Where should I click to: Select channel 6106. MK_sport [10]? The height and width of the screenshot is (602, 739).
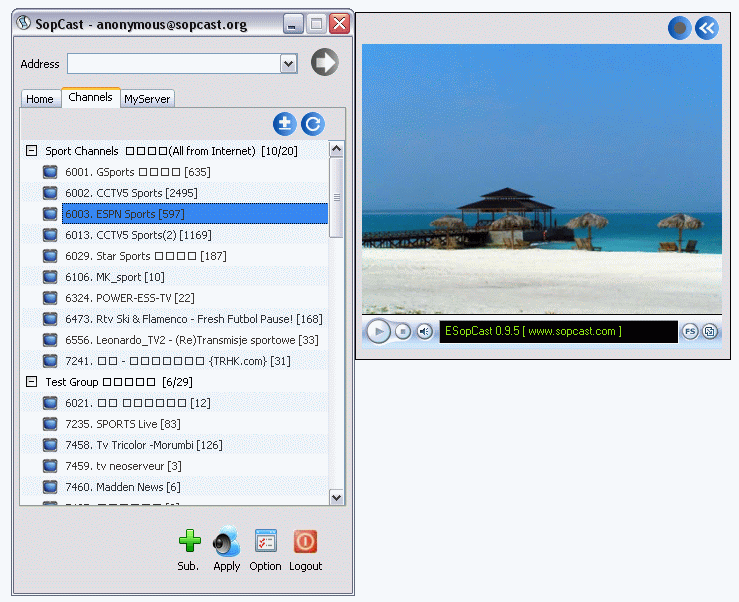(x=115, y=277)
